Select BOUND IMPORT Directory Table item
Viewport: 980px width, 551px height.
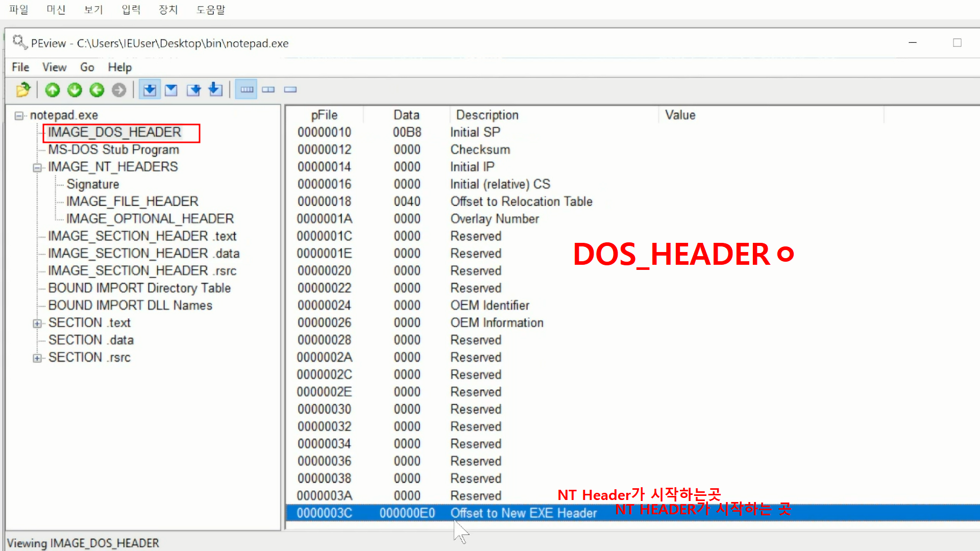point(139,289)
